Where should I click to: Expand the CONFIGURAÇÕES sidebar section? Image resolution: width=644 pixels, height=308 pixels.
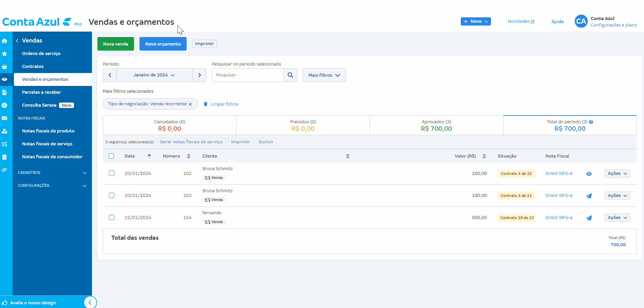pyautogui.click(x=52, y=186)
